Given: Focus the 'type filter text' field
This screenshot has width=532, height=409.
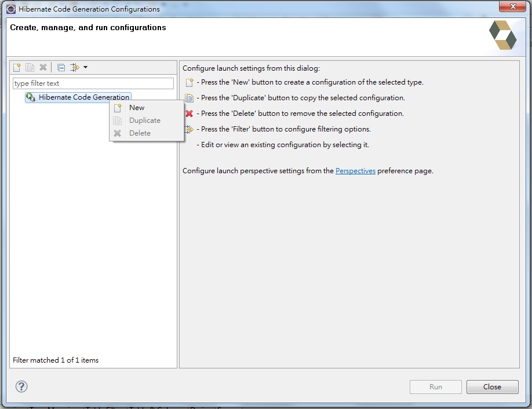Looking at the screenshot, I should (x=93, y=83).
